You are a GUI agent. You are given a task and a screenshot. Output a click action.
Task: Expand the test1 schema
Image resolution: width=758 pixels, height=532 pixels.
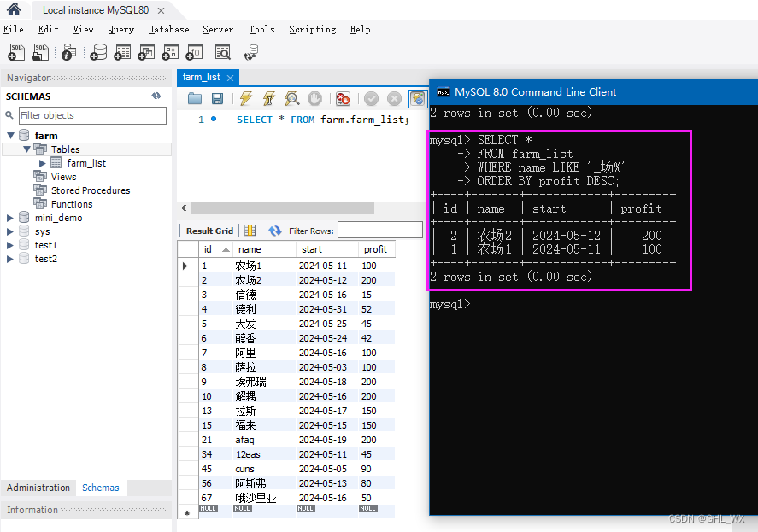click(9, 245)
